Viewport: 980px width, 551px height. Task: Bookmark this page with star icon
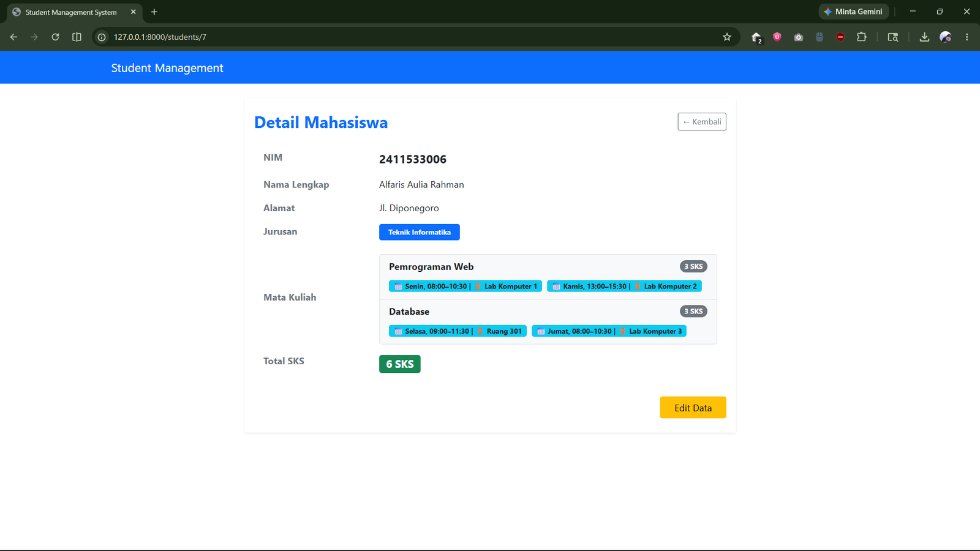(727, 37)
